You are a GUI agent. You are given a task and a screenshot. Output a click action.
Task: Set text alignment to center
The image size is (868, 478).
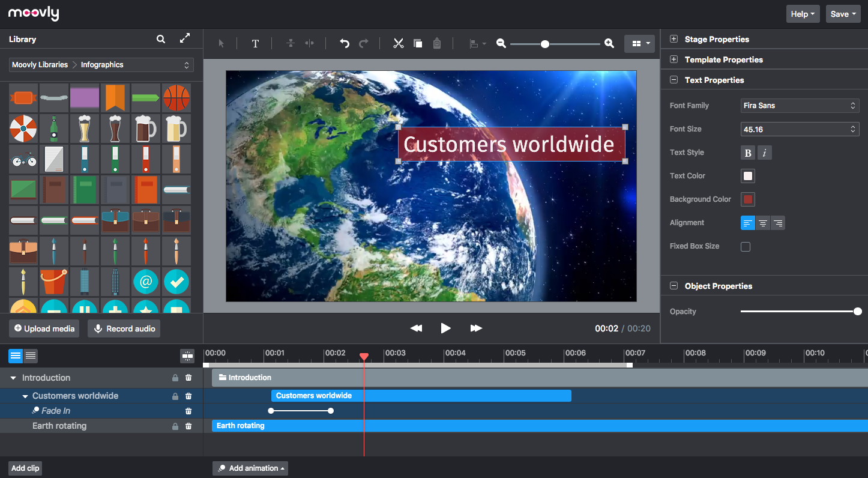[x=763, y=223]
